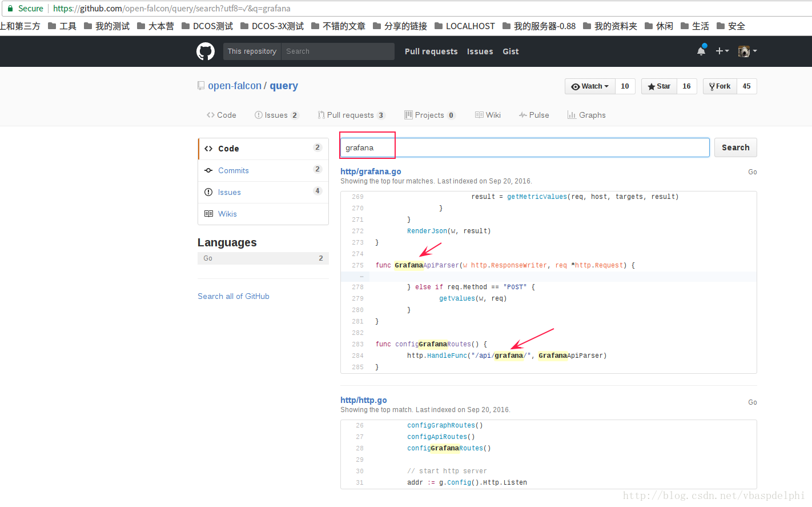Click Search all of GitHub link
This screenshot has height=507, width=812.
coord(234,296)
